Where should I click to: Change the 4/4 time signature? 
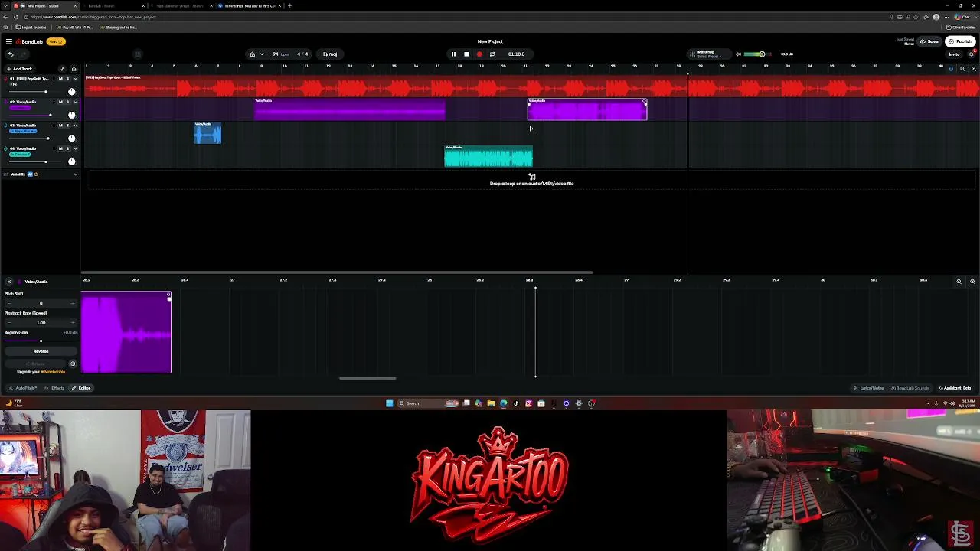pos(302,54)
